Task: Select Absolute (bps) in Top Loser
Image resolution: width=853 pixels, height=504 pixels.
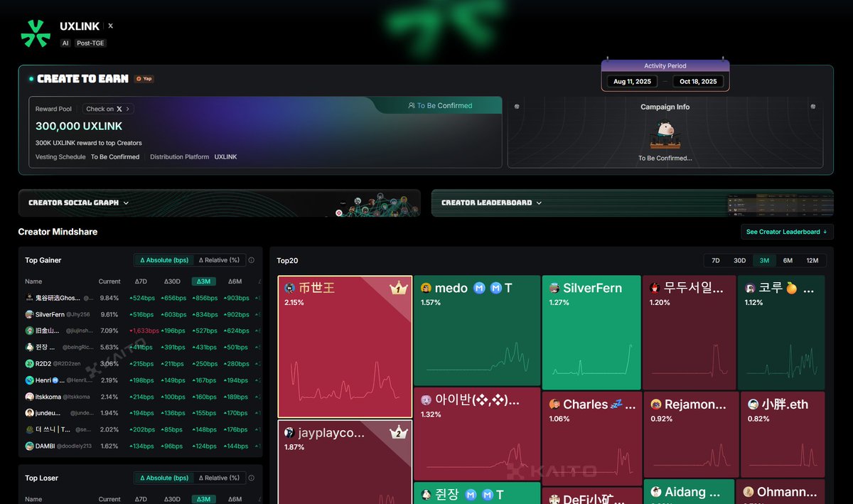Action: (x=164, y=478)
